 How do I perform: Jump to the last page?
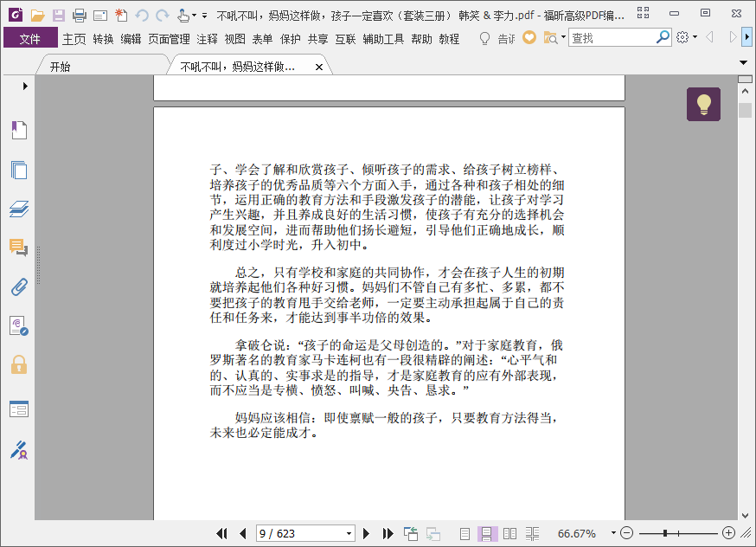coord(388,533)
